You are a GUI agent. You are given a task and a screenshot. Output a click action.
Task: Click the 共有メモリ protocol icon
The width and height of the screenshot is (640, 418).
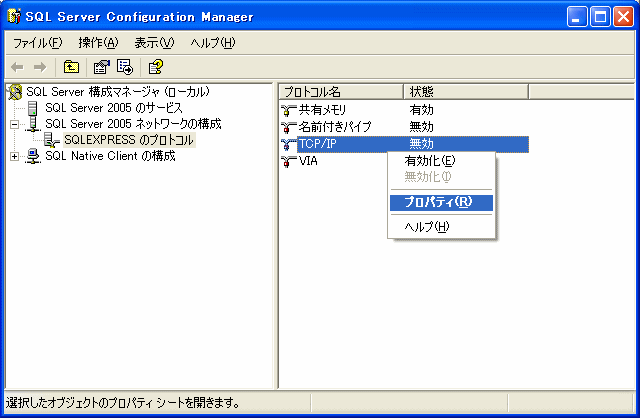289,110
